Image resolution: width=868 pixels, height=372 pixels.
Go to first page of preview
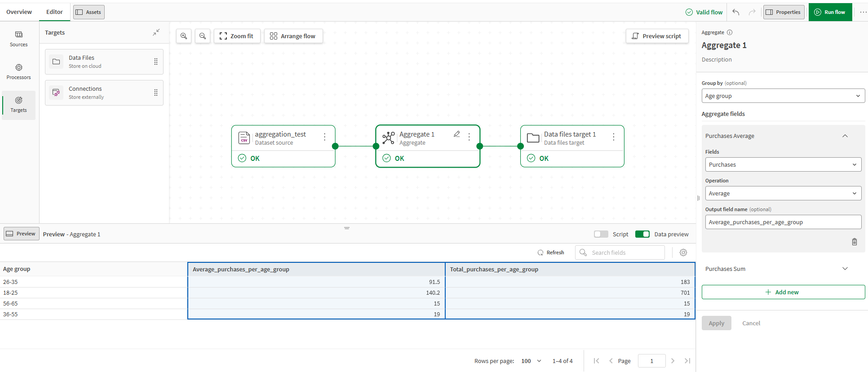(x=596, y=361)
